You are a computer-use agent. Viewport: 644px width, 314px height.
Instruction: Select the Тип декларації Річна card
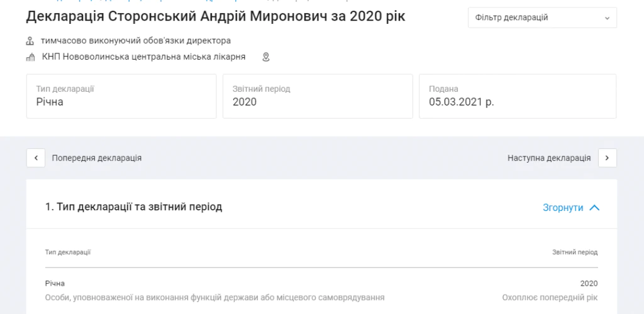[x=121, y=96]
